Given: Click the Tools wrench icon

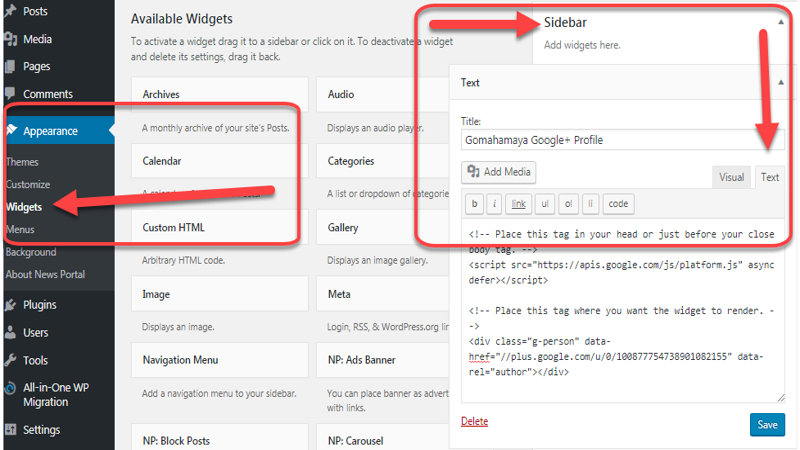Looking at the screenshot, I should tap(10, 360).
